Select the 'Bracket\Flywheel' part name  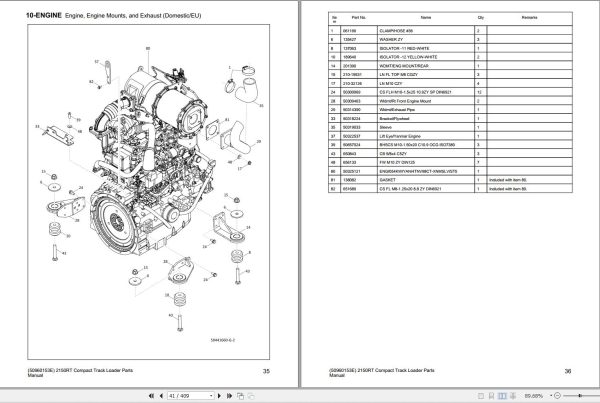pyautogui.click(x=394, y=119)
